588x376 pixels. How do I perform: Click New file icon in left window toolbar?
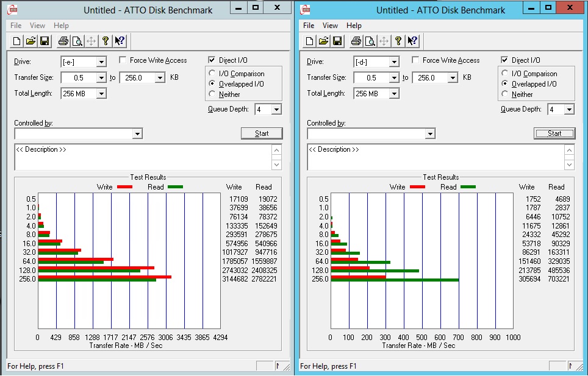pos(16,41)
